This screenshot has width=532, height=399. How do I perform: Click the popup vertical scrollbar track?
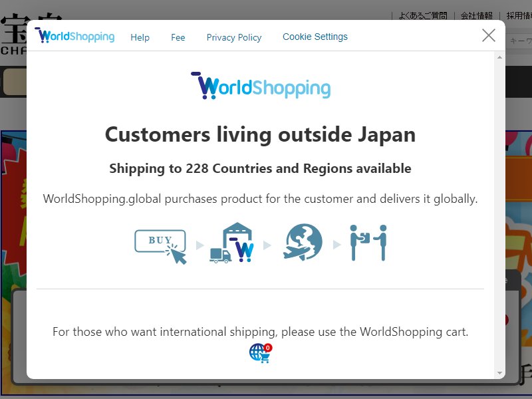pos(499,215)
